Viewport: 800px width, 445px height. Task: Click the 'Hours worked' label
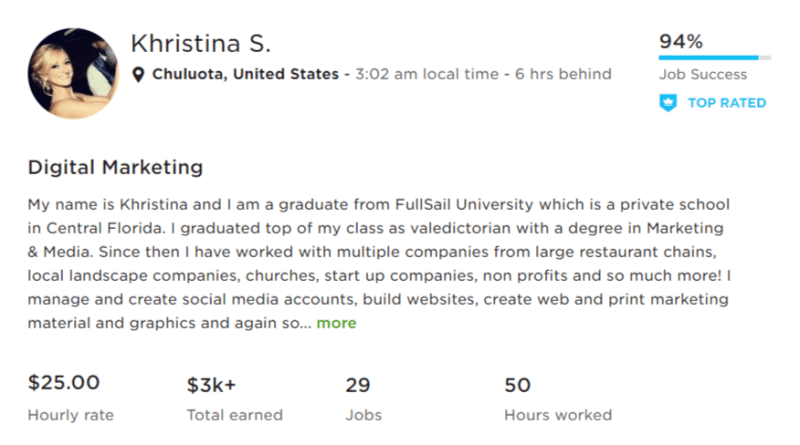click(558, 415)
